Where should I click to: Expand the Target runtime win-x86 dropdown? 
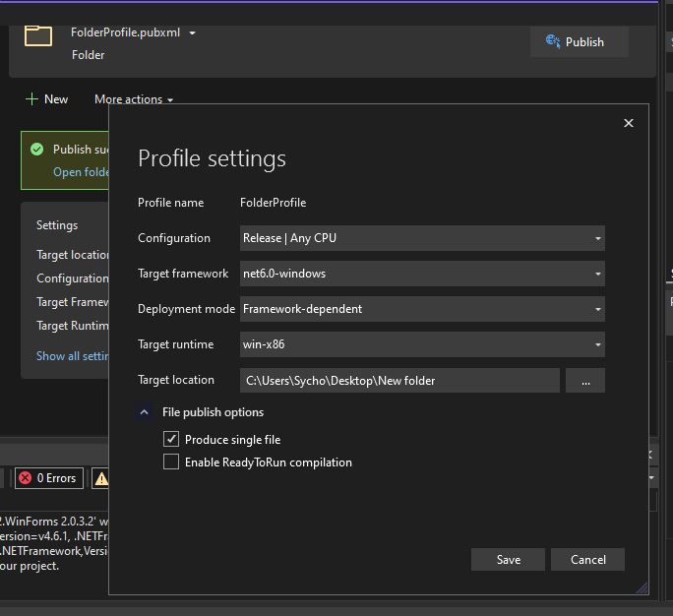tap(422, 344)
